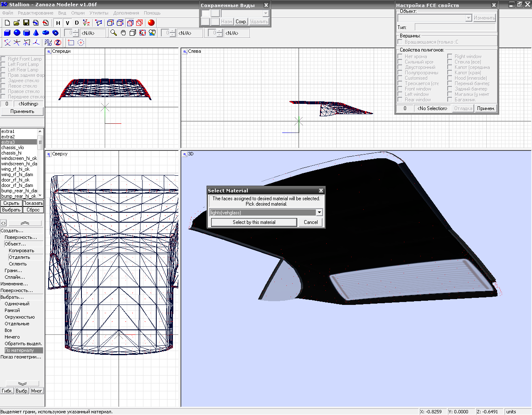The width and height of the screenshot is (532, 415).
Task: Enable the Customised polygon property checkbox
Action: coord(400,78)
